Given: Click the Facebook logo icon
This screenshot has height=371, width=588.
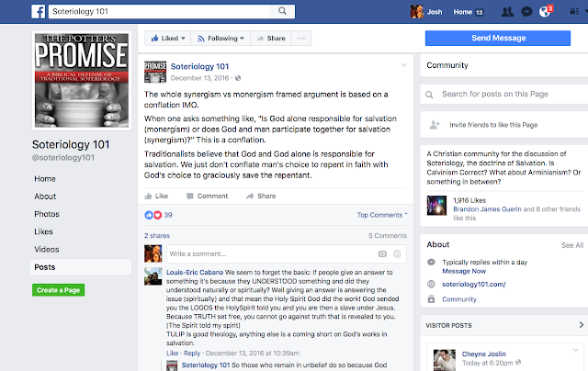Looking at the screenshot, I should coord(39,12).
